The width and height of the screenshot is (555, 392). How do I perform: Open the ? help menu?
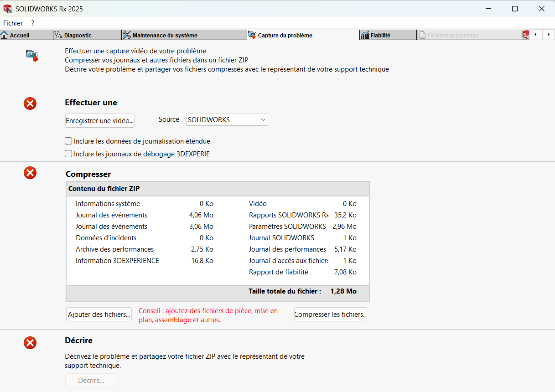[x=32, y=23]
